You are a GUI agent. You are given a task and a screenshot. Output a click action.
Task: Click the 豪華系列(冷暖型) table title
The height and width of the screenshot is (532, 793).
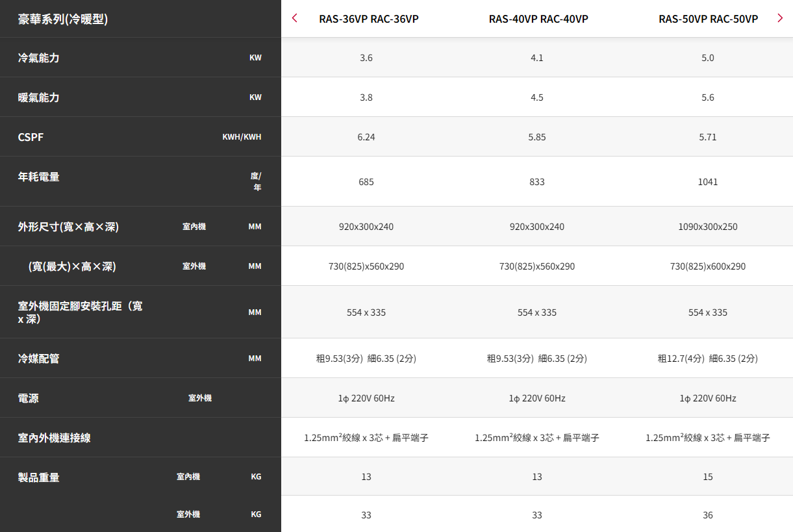[63, 19]
